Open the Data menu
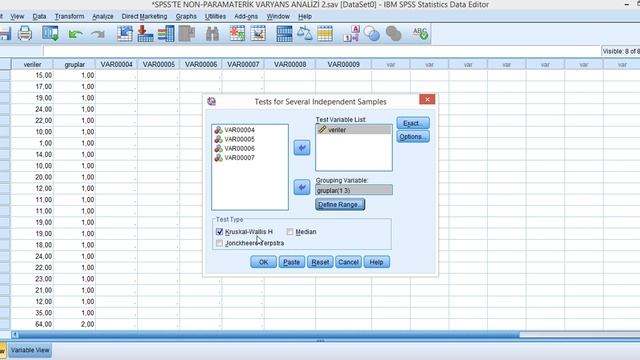The width and height of the screenshot is (640, 360). click(39, 16)
